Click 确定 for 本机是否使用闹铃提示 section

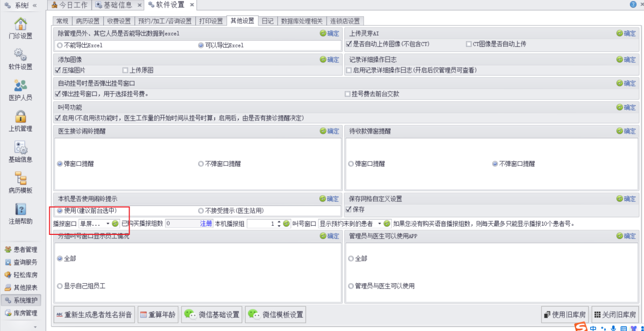[x=330, y=199]
